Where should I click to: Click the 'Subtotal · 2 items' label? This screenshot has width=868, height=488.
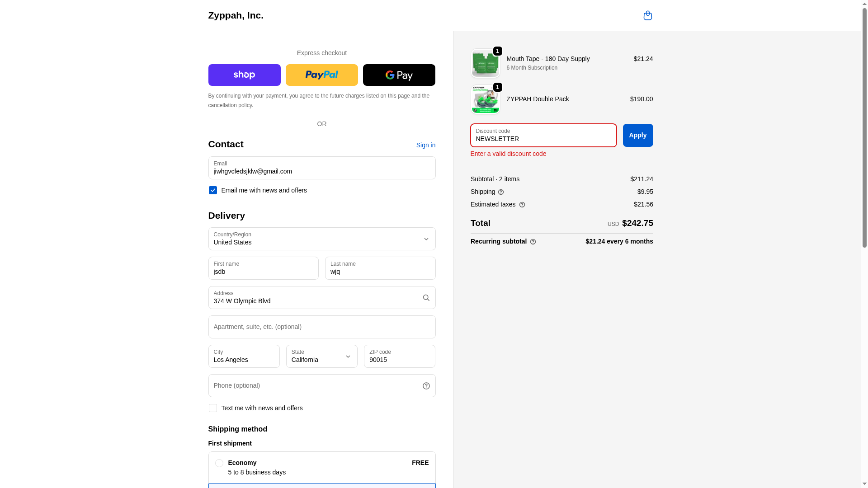[495, 179]
